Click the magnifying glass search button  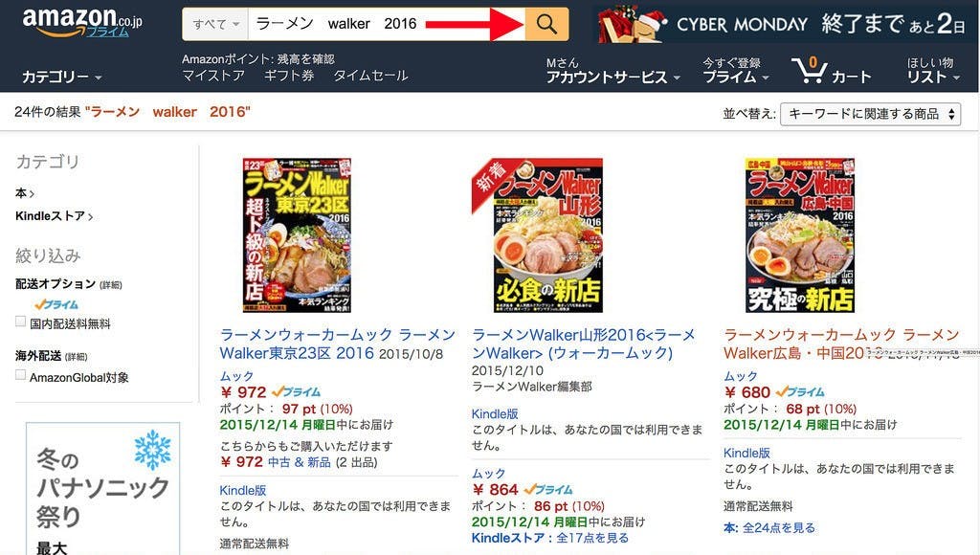pyautogui.click(x=546, y=24)
